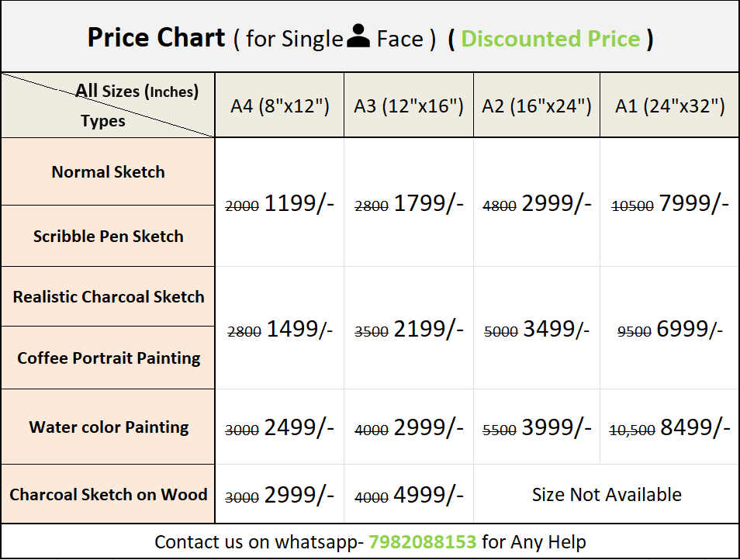Click the Water color Painting row label
The height and width of the screenshot is (560, 740).
[x=109, y=427]
